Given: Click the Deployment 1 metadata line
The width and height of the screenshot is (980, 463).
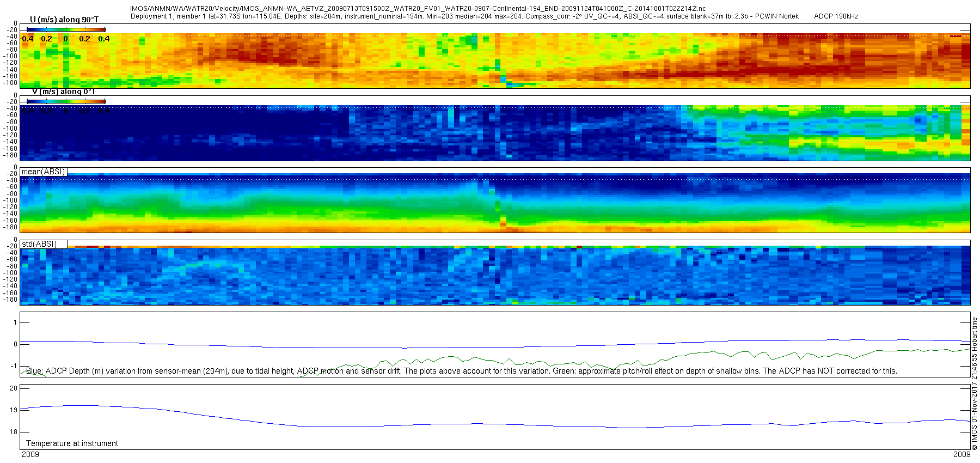Looking at the screenshot, I should [464, 16].
